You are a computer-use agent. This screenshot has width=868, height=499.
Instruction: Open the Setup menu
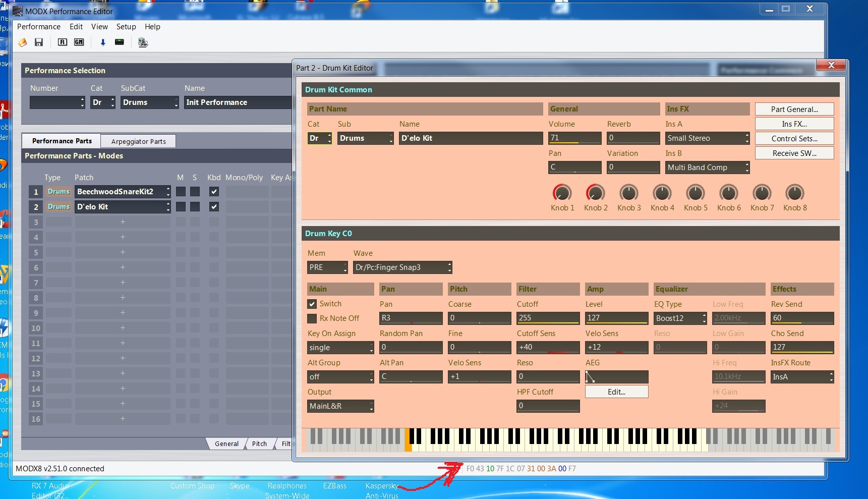click(126, 27)
